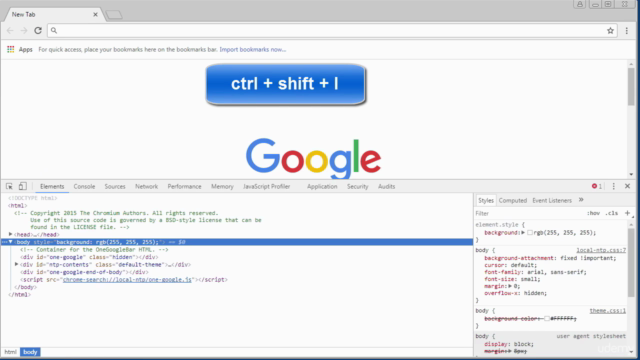
Task: Open the Memory tab
Action: pos(222,187)
